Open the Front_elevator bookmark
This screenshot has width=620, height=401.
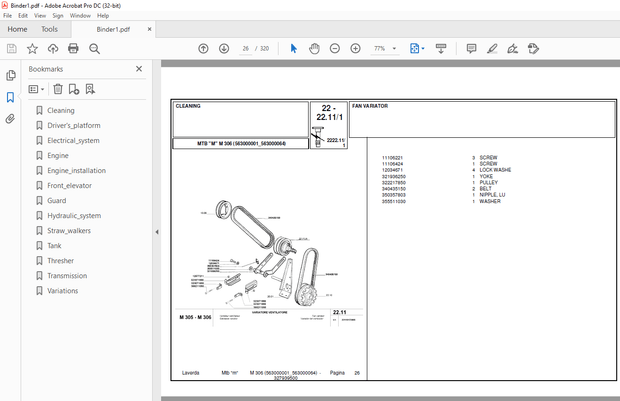[x=69, y=185]
